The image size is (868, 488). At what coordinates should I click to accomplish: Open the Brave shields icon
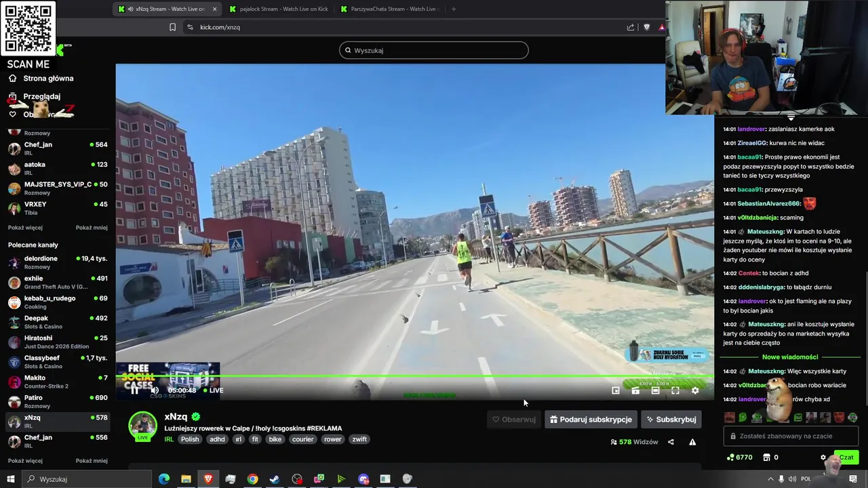(x=646, y=27)
